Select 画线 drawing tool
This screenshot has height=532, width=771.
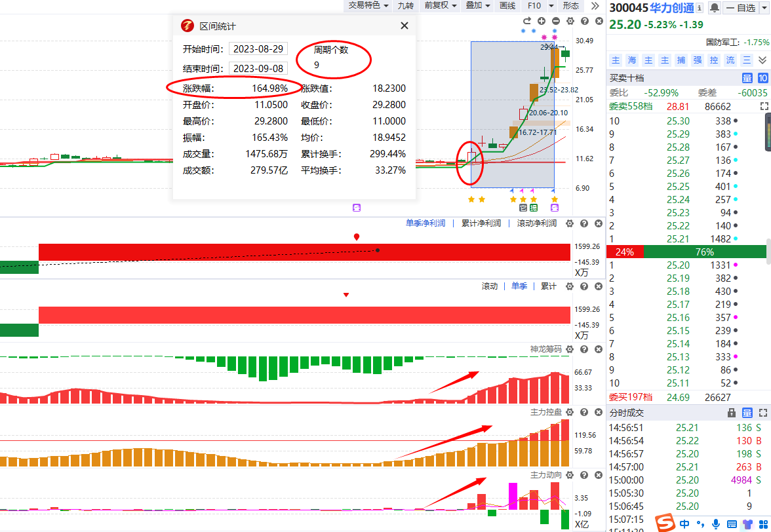(x=507, y=5)
